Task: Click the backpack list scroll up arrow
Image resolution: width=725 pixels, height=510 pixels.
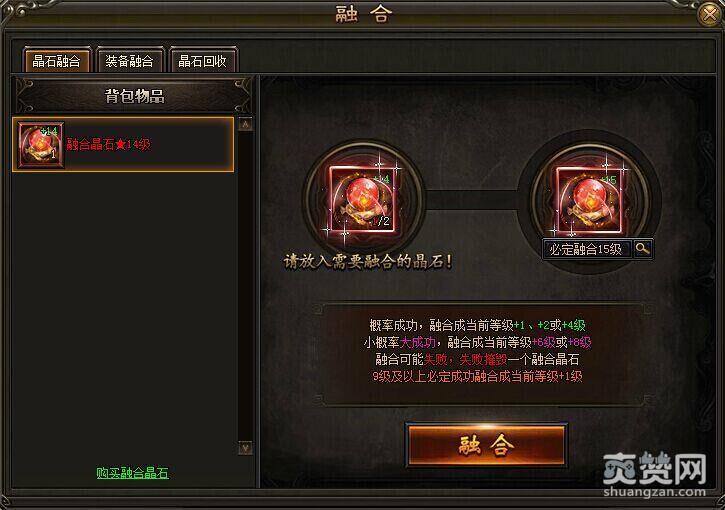Action: [245, 124]
